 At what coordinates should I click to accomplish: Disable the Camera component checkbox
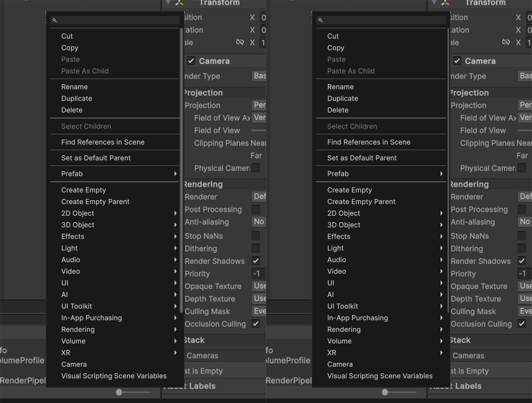click(191, 61)
